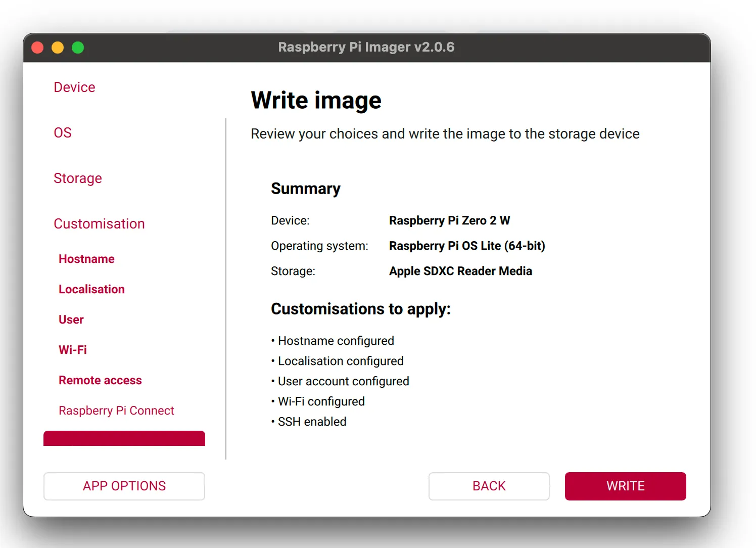This screenshot has height=548, width=756.
Task: Close the Imager window with red button
Action: [37, 48]
